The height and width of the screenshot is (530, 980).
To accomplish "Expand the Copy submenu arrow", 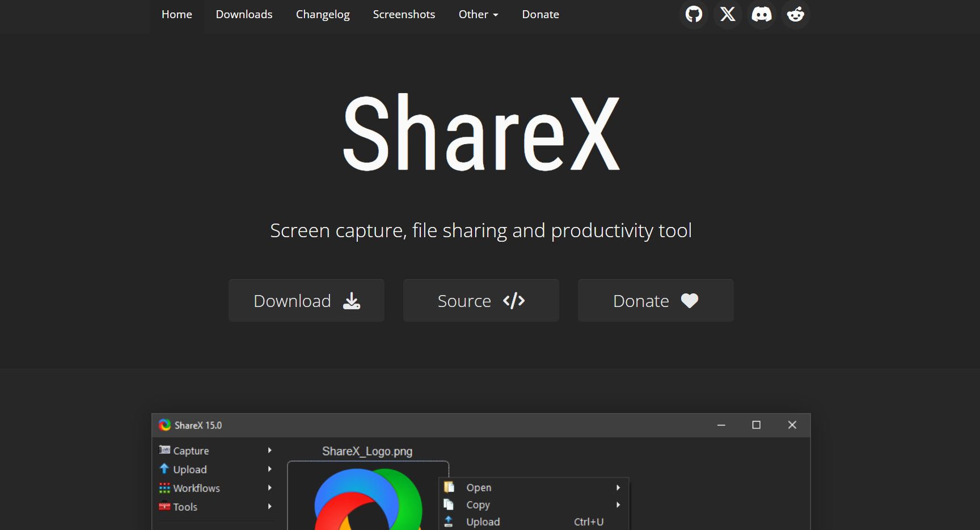I will [618, 504].
